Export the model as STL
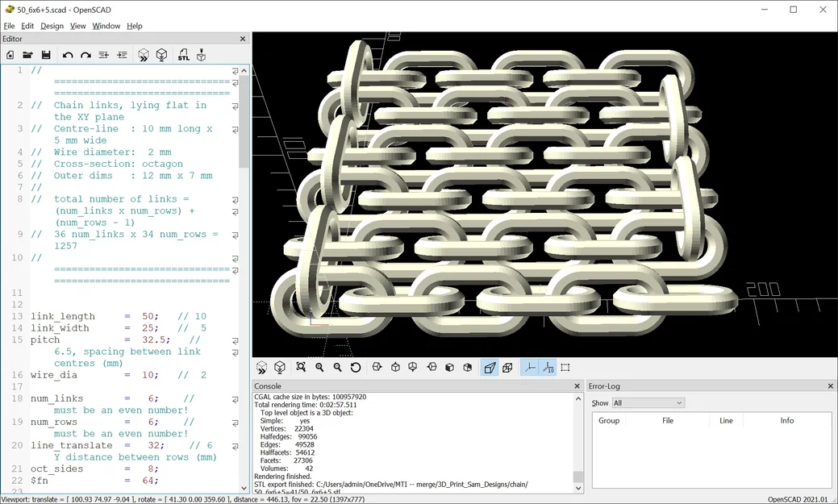This screenshot has width=838, height=504. click(x=183, y=55)
